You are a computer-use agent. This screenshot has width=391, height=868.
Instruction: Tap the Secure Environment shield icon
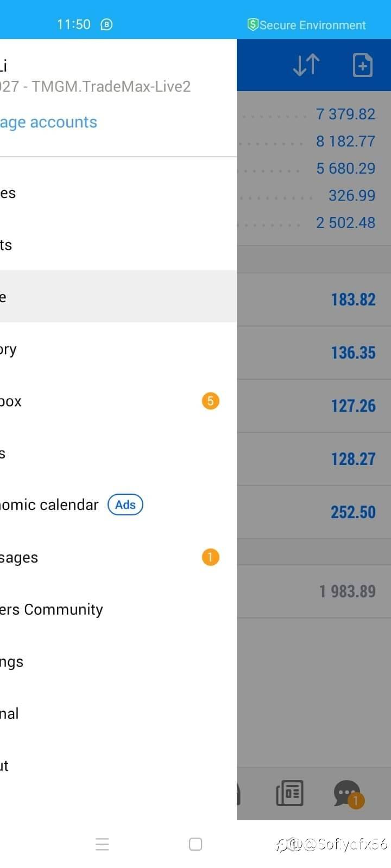(x=253, y=24)
